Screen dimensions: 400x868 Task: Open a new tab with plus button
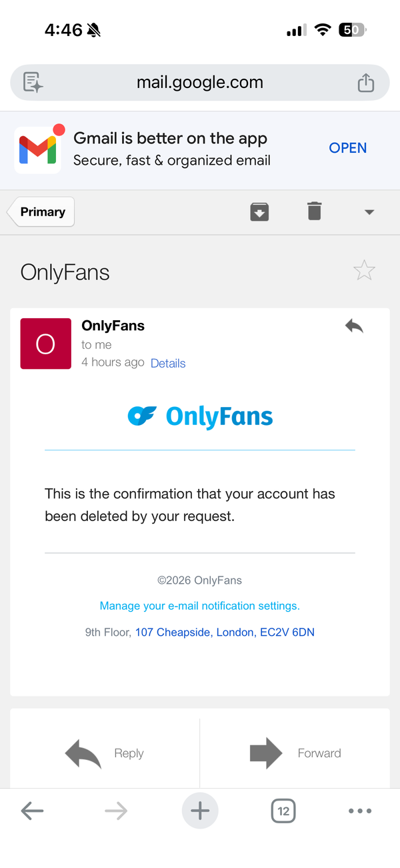coord(200,811)
